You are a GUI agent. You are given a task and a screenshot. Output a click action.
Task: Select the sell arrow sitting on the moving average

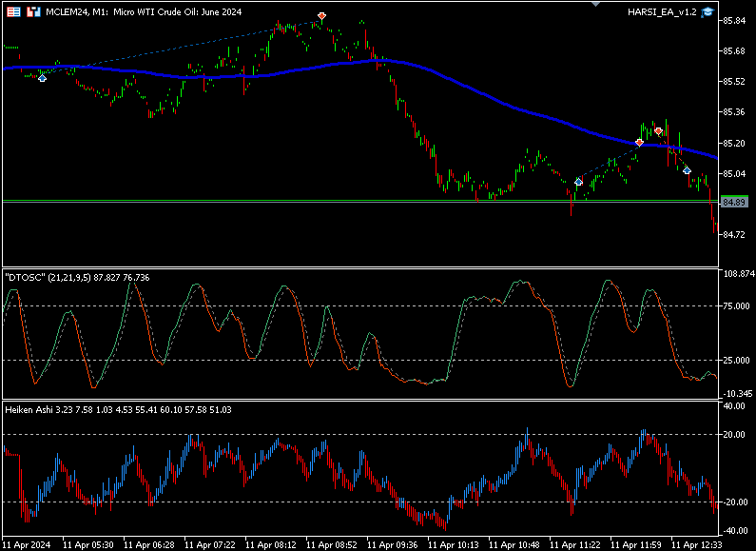click(639, 143)
